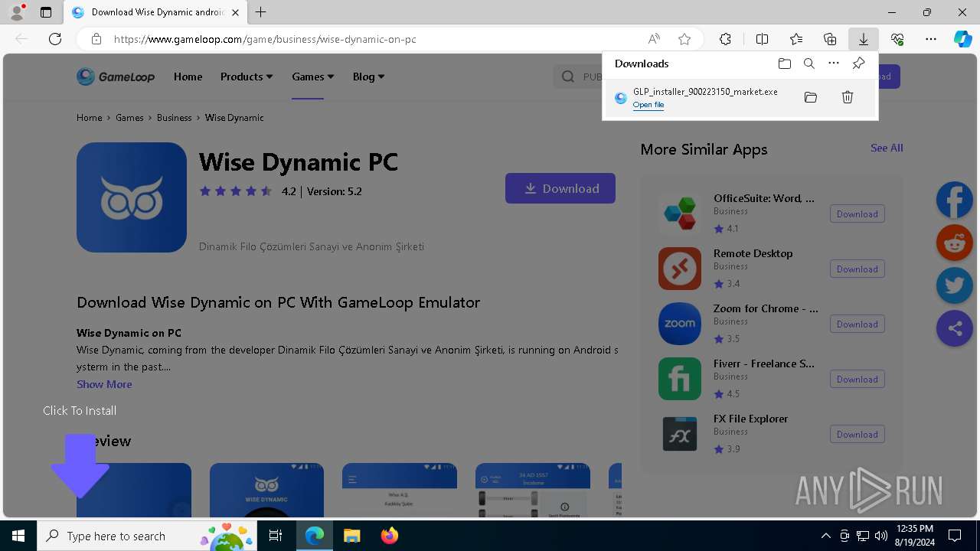Open Edge Settings and more menu
The height and width of the screenshot is (551, 980).
[x=931, y=39]
